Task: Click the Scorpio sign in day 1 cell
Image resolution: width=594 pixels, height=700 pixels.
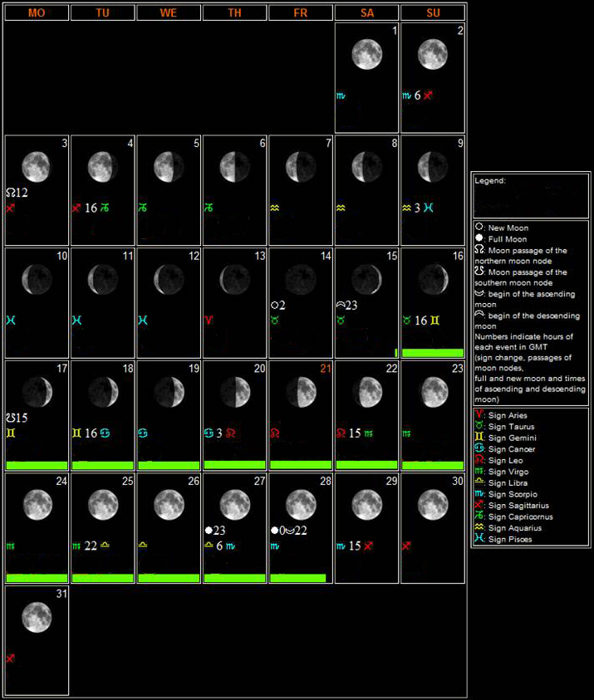Action: pyautogui.click(x=341, y=95)
